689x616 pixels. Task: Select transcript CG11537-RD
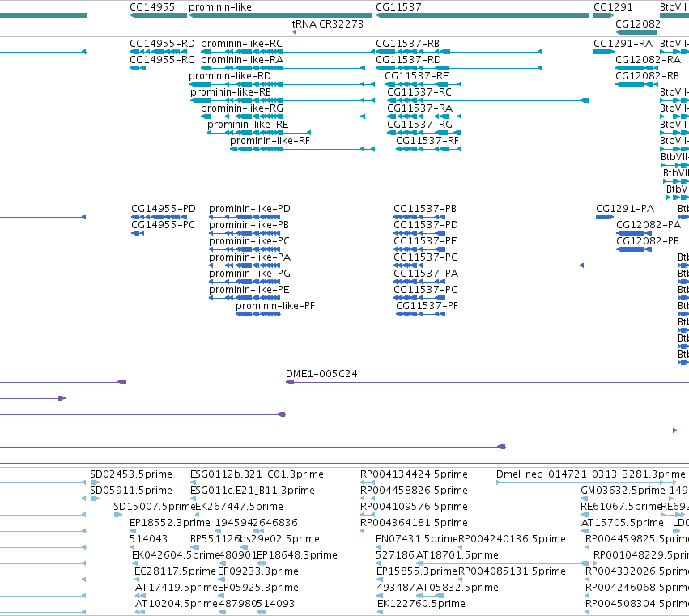coord(459,68)
